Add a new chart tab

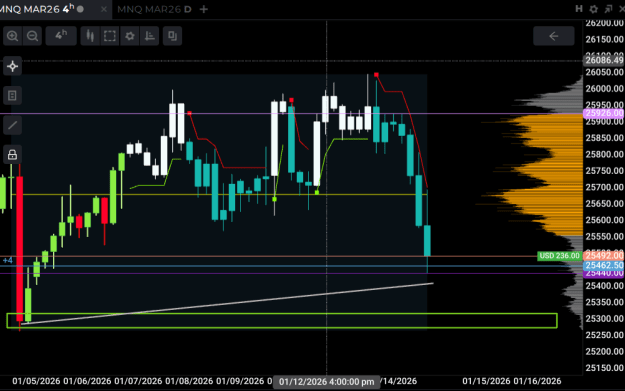pos(204,9)
